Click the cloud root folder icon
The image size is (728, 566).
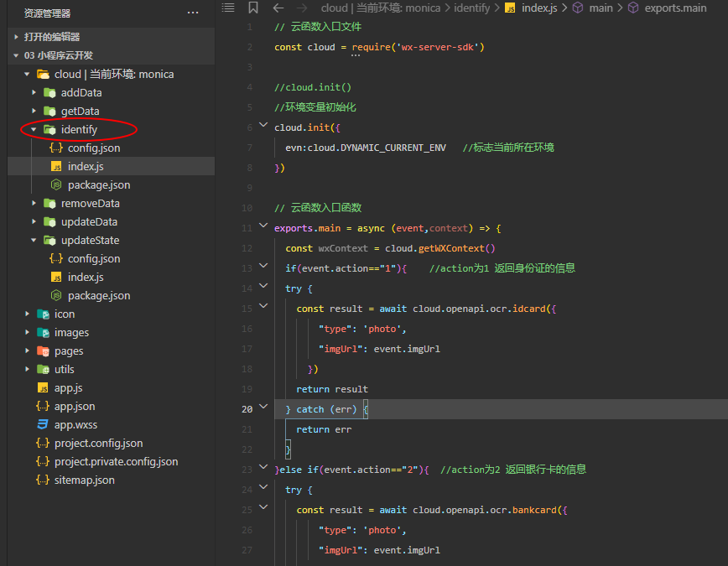coord(43,75)
